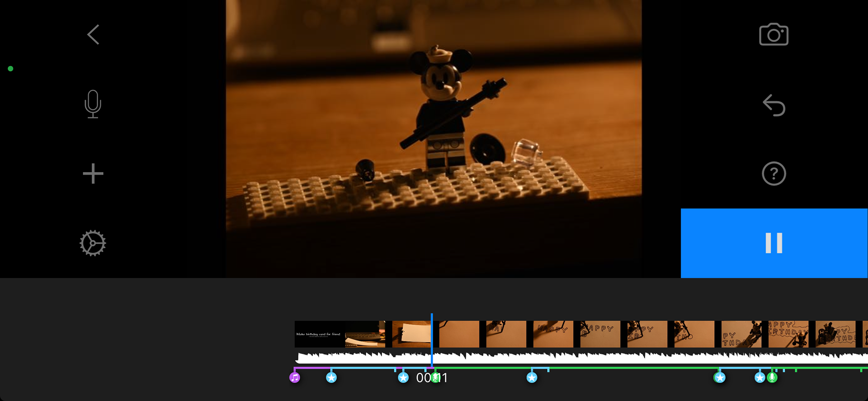Select the blue star marker beside the last microphone
This screenshot has width=868, height=401.
[760, 377]
